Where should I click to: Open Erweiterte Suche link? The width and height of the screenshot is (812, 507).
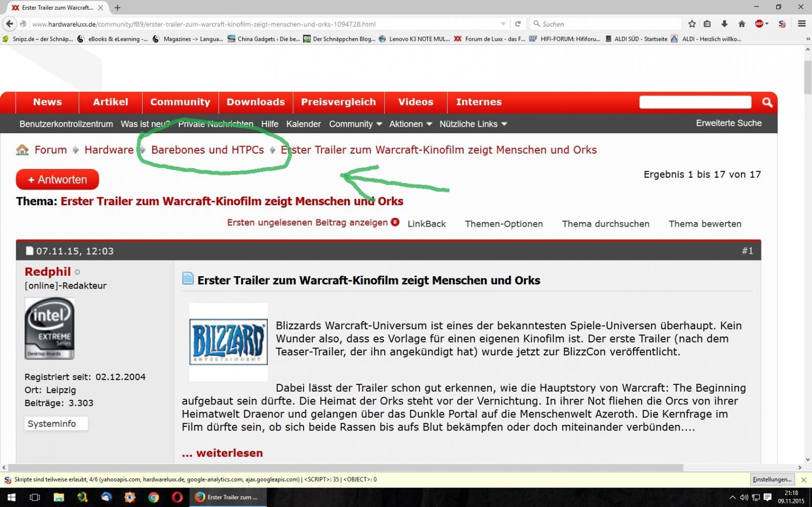[x=729, y=123]
